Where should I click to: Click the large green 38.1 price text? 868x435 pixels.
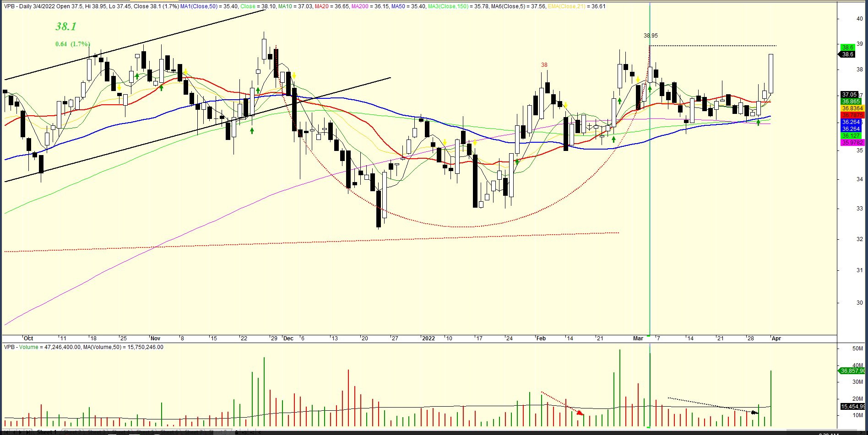pyautogui.click(x=66, y=27)
